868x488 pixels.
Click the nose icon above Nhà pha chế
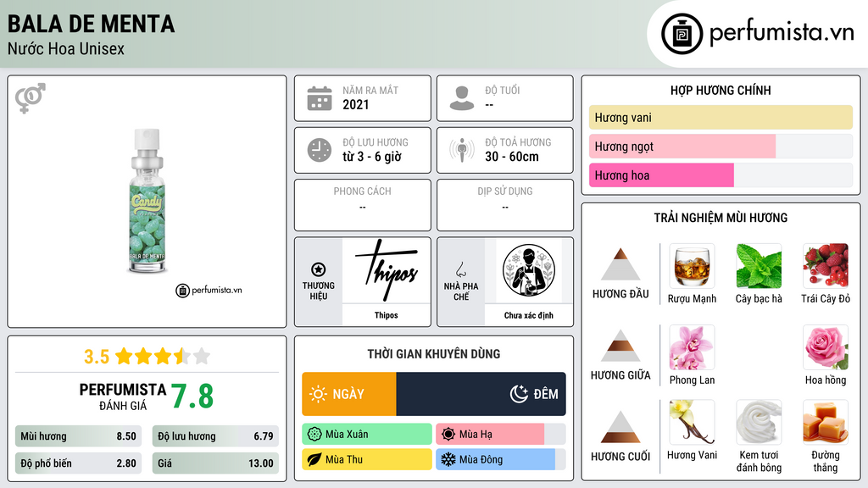pos(460,269)
